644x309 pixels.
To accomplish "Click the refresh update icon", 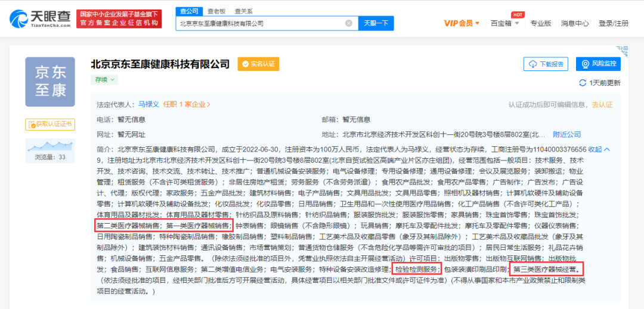I will click(583, 83).
